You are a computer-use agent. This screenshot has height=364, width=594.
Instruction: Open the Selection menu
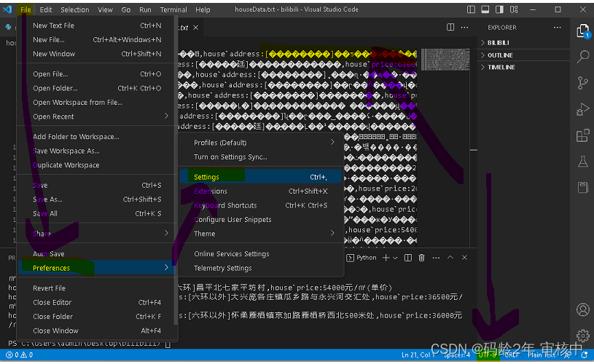pyautogui.click(x=74, y=9)
